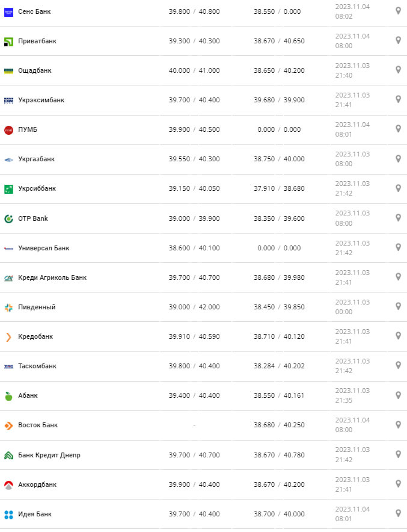Viewport: 407px width, 532px height.
Task: Click the ПУМБ red logo icon
Action: point(8,129)
